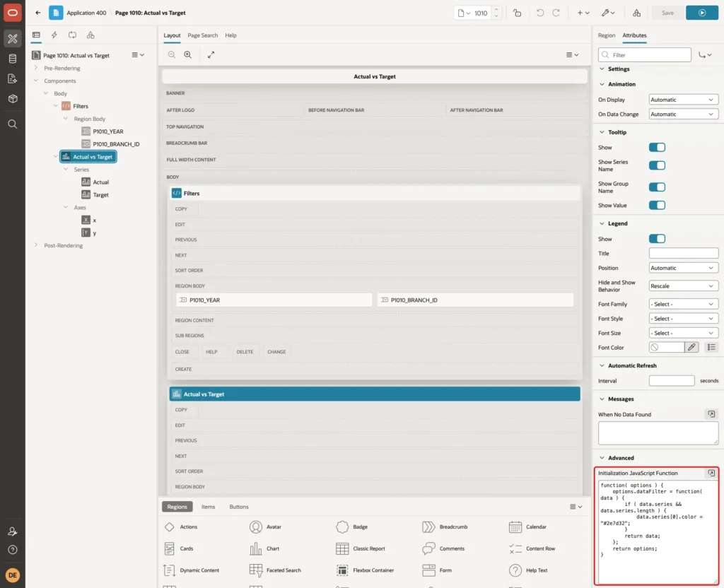Open the help question mark icon
This screenshot has height=588, width=724.
click(13, 550)
